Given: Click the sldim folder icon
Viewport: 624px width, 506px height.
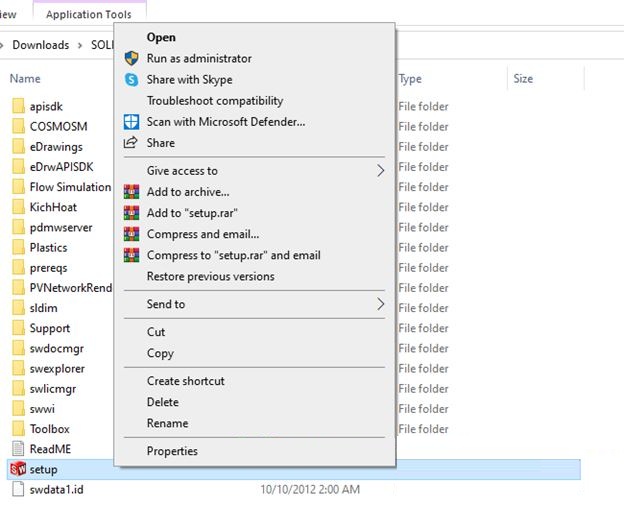Looking at the screenshot, I should pos(18,308).
